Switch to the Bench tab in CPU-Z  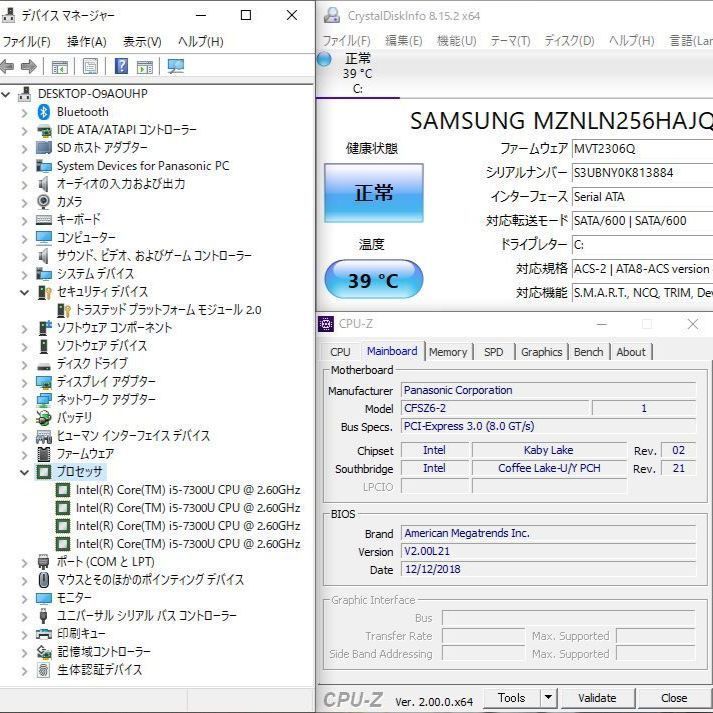[x=588, y=352]
